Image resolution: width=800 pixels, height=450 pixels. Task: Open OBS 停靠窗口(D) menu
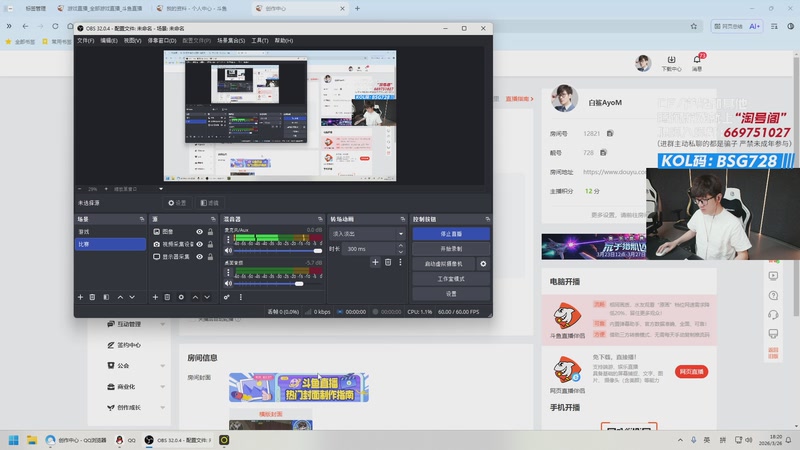(162, 40)
